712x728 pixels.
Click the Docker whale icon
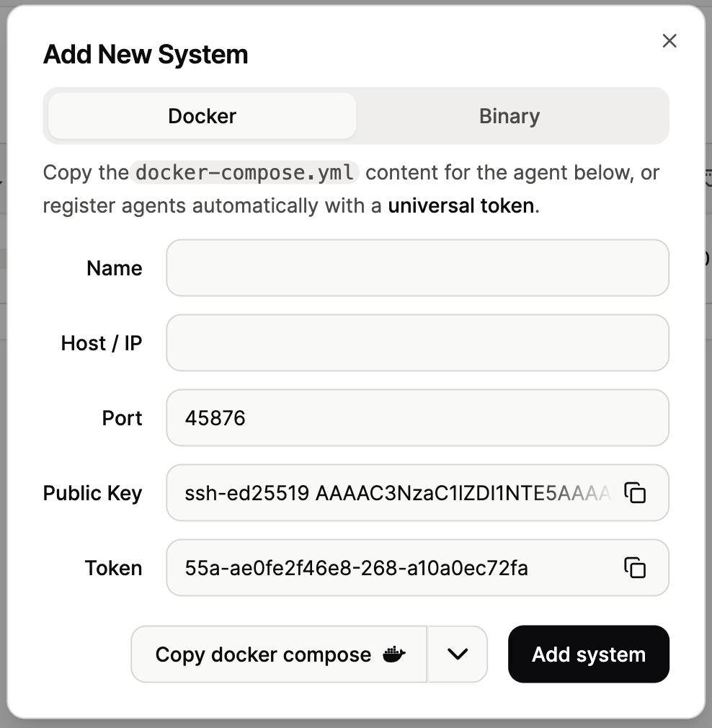pyautogui.click(x=393, y=654)
